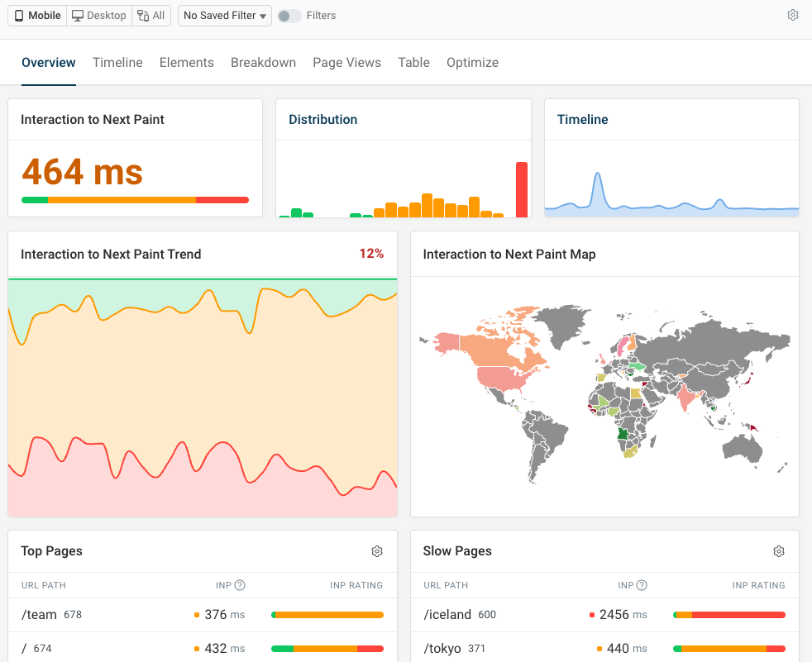Open the dashboard settings gear in the top-right corner

point(792,15)
